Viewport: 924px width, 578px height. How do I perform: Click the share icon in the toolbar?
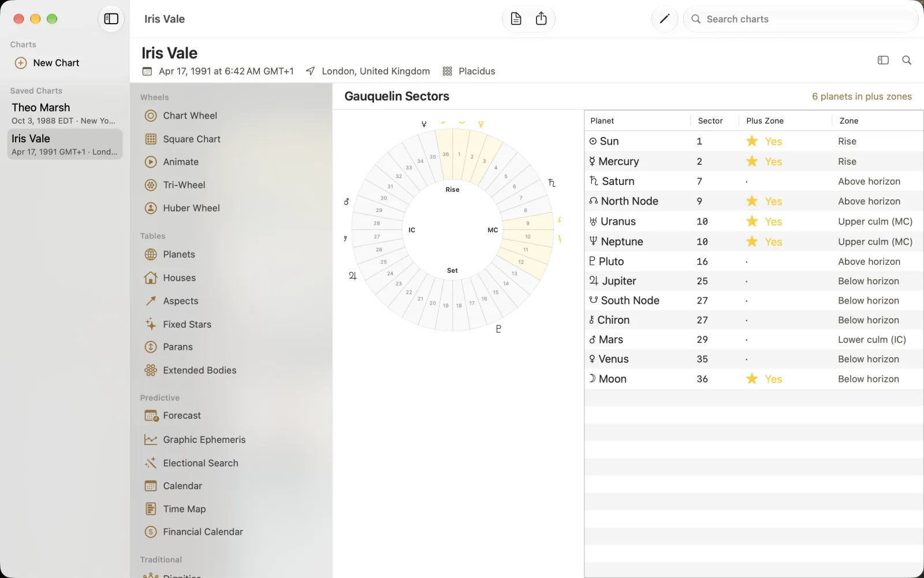pos(541,19)
